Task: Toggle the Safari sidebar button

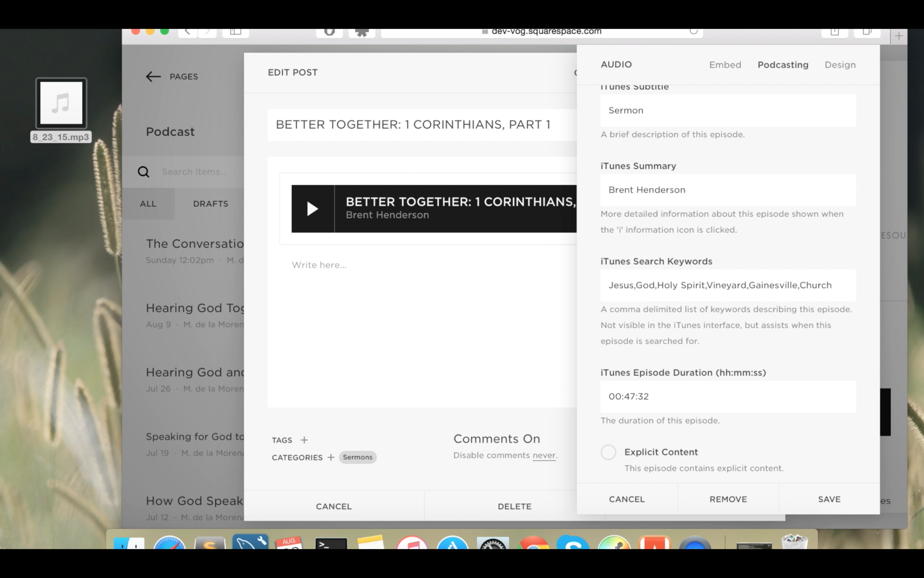Action: point(235,32)
